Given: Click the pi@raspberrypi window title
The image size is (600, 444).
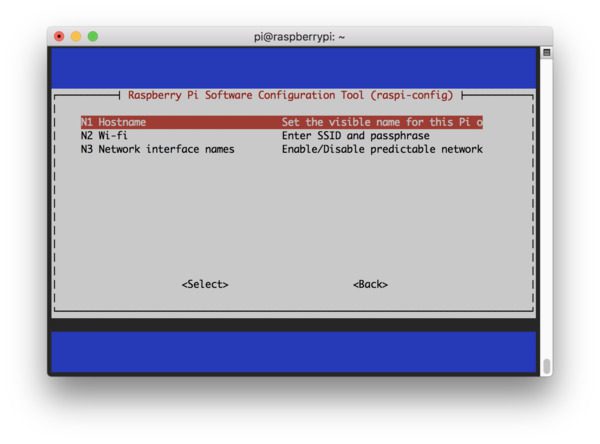Looking at the screenshot, I should tap(300, 37).
